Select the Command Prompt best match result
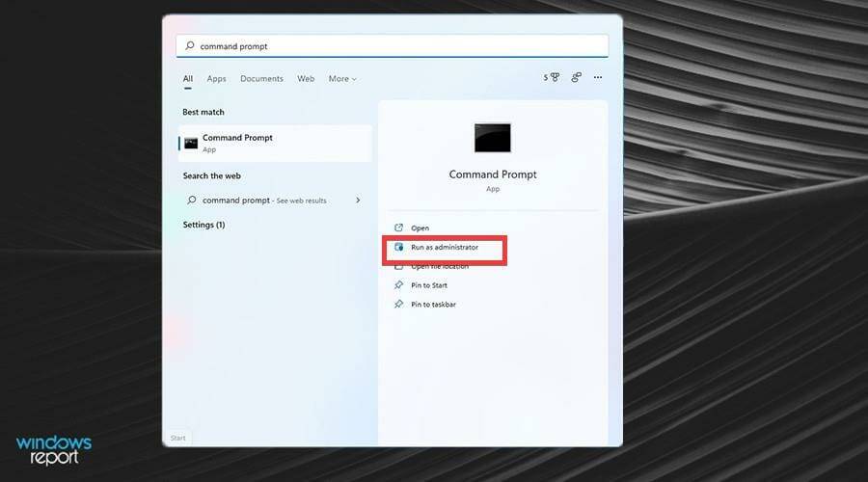The height and width of the screenshot is (482, 868). coord(275,144)
